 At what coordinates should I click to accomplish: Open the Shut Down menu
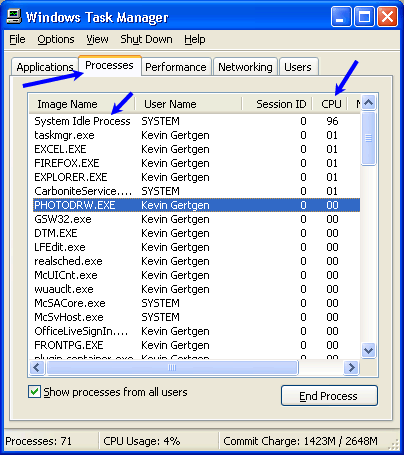coord(146,40)
